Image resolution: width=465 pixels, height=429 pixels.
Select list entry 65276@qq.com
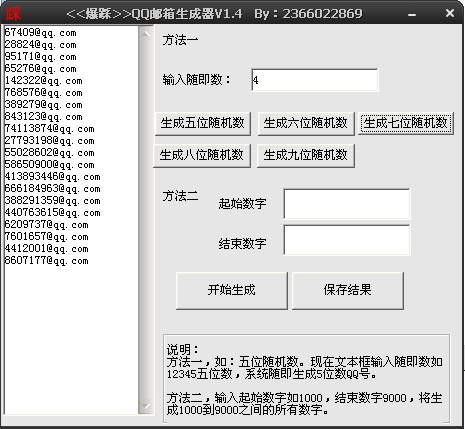point(40,69)
